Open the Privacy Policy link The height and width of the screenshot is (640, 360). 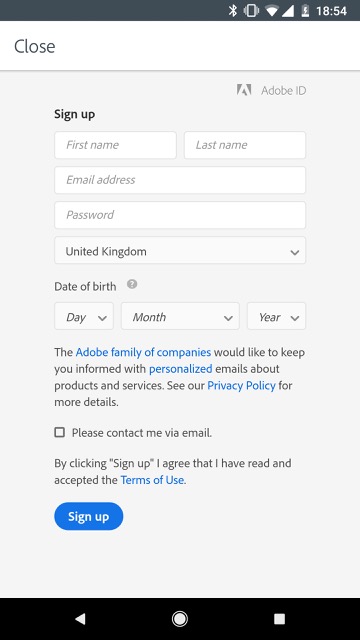pos(242,385)
